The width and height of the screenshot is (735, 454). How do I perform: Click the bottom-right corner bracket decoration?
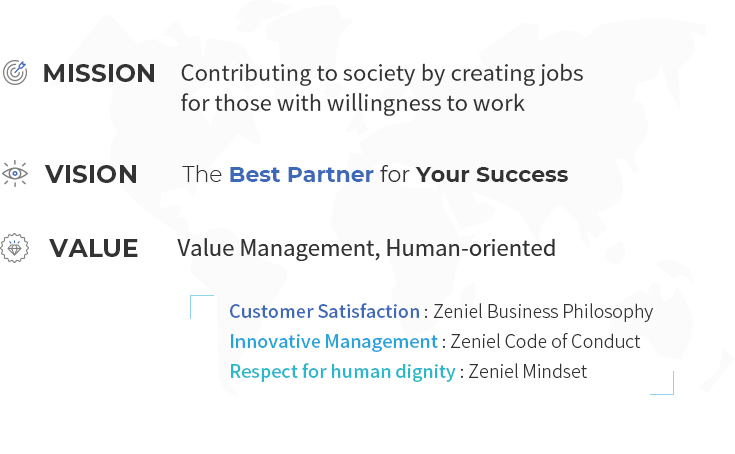coord(664,385)
